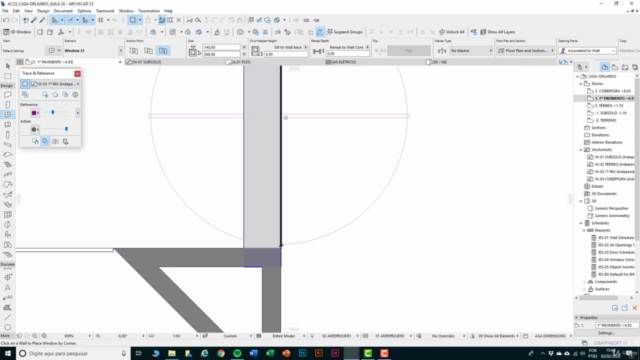Select the left anchor point option
Screen dimensions: 640x360
click(134, 51)
